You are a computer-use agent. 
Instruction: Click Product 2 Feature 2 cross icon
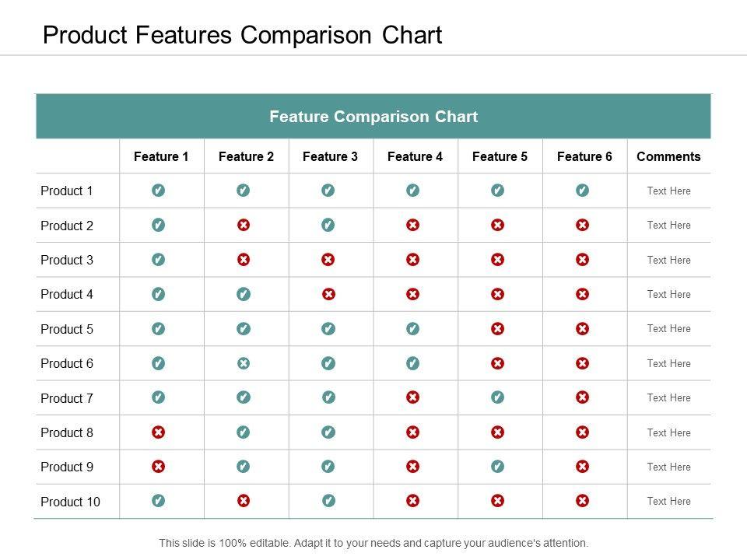click(x=244, y=226)
